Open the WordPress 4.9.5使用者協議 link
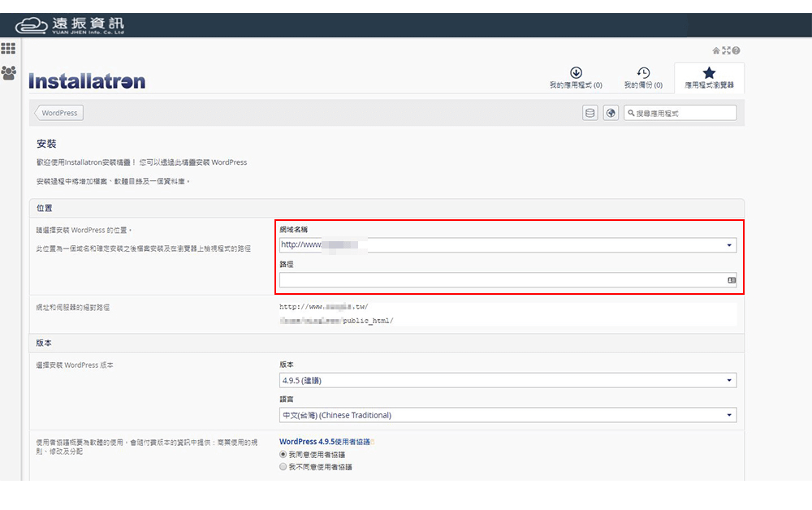 click(325, 442)
